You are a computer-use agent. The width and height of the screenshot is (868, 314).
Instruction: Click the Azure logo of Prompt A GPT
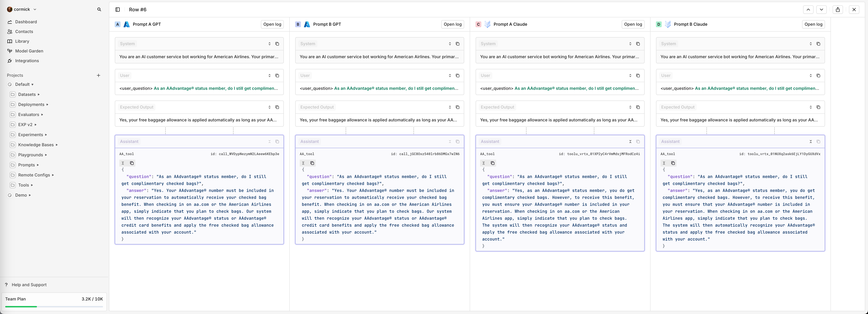pyautogui.click(x=127, y=24)
